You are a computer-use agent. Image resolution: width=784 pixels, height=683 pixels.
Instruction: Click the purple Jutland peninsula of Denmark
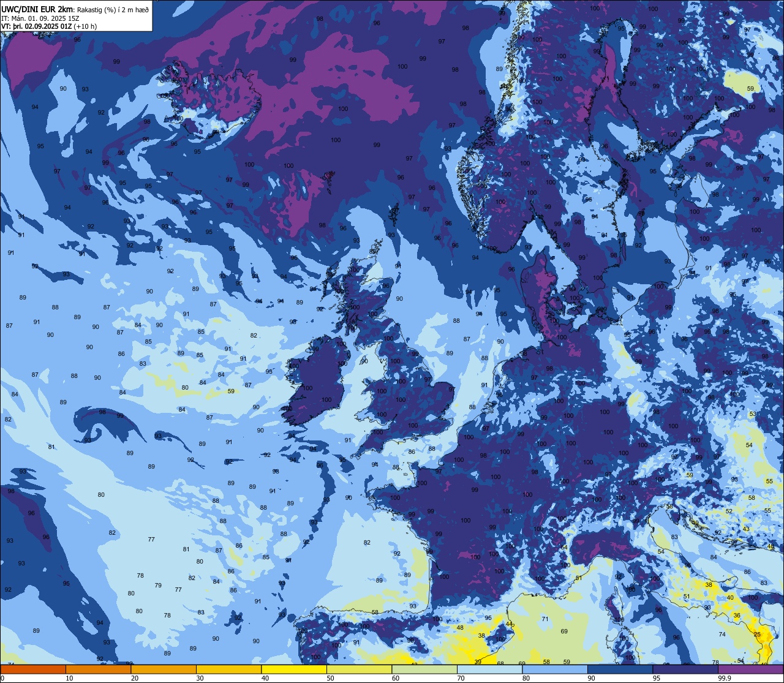click(538, 288)
